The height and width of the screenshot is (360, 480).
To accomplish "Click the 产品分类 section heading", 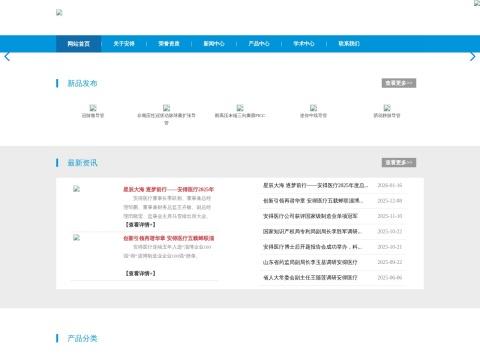I will [x=82, y=338].
